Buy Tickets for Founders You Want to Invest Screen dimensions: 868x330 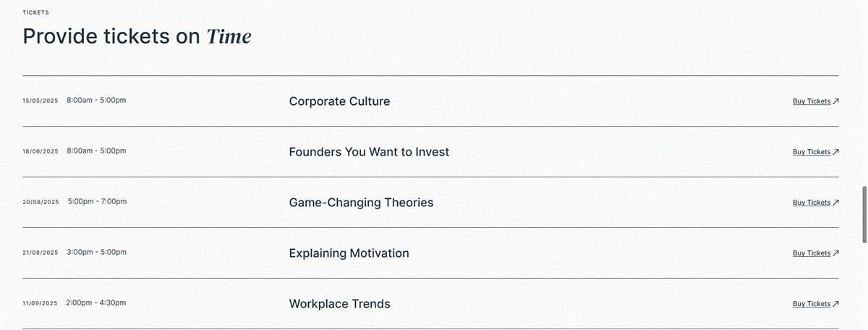point(812,152)
